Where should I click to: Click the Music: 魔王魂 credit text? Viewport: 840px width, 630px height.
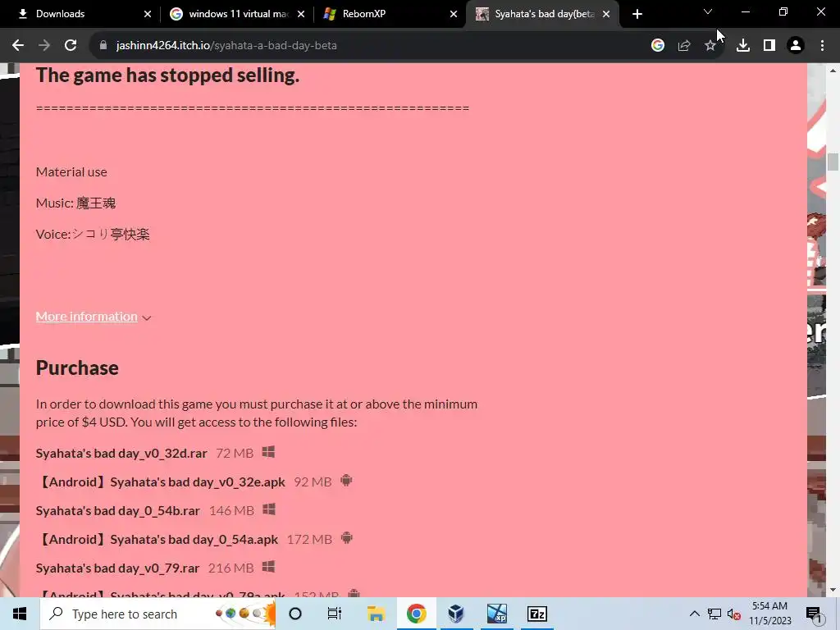75,203
